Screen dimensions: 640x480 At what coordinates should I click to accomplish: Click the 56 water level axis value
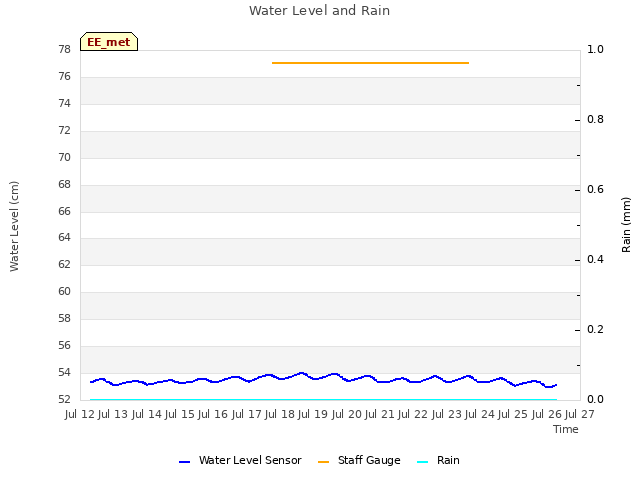(x=64, y=345)
